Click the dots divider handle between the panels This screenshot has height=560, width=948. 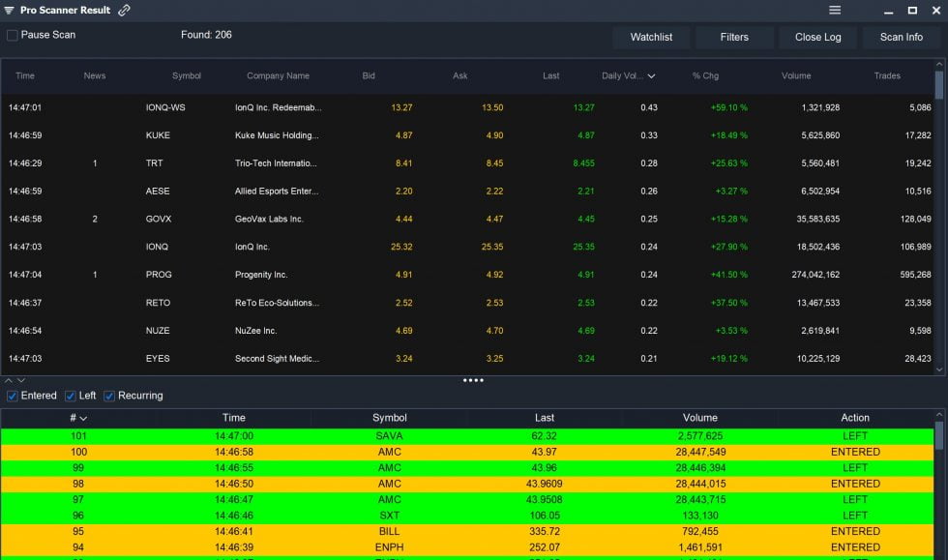click(473, 380)
